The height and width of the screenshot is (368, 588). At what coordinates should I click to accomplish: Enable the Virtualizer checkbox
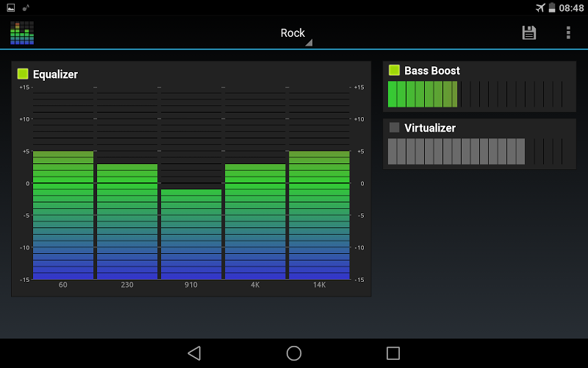[394, 127]
